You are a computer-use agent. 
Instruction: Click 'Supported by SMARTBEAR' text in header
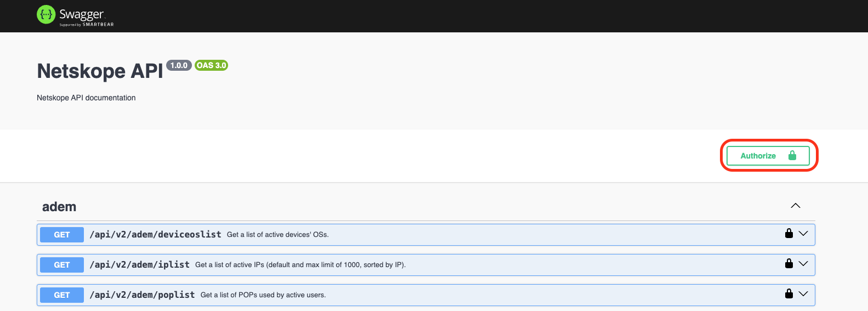tap(87, 25)
